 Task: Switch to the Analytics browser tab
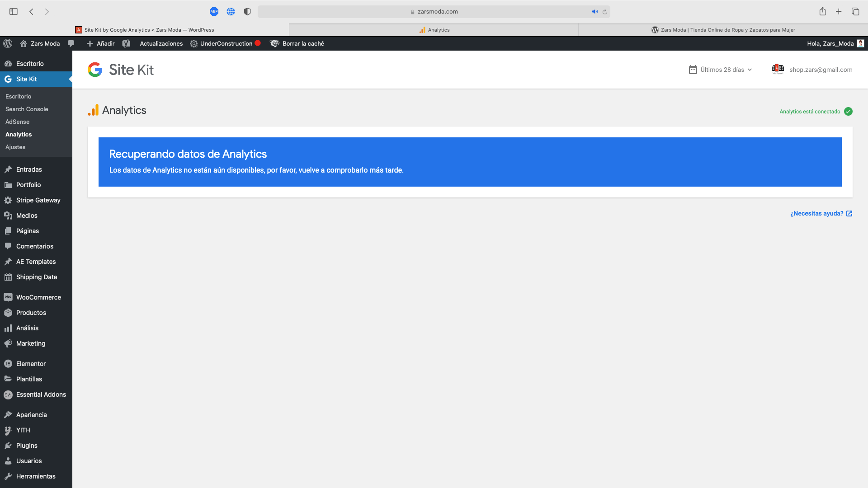coord(434,30)
